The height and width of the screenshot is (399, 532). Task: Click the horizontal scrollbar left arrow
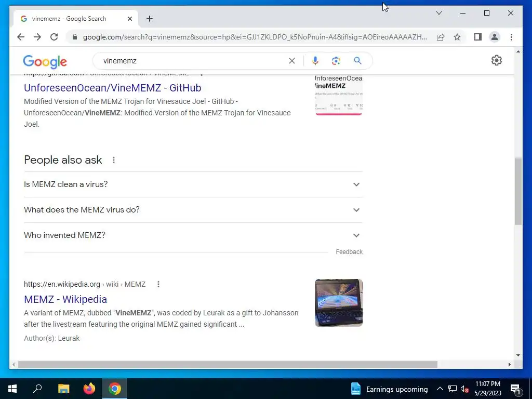tap(14, 364)
